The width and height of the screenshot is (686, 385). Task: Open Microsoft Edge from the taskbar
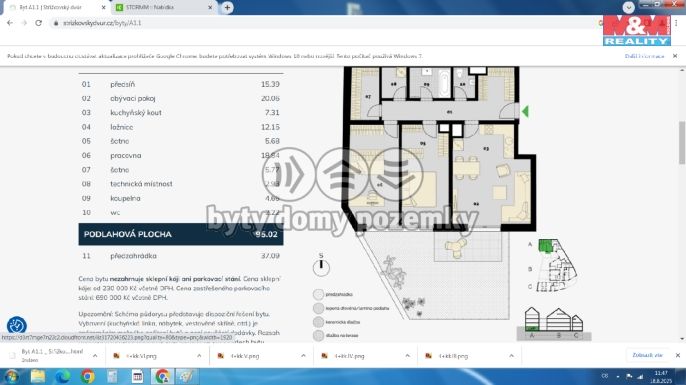click(63, 376)
